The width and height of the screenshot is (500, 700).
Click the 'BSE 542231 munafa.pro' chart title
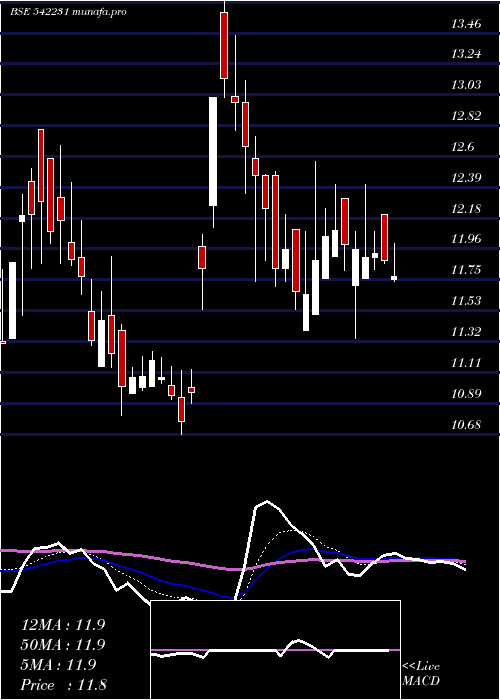(68, 12)
